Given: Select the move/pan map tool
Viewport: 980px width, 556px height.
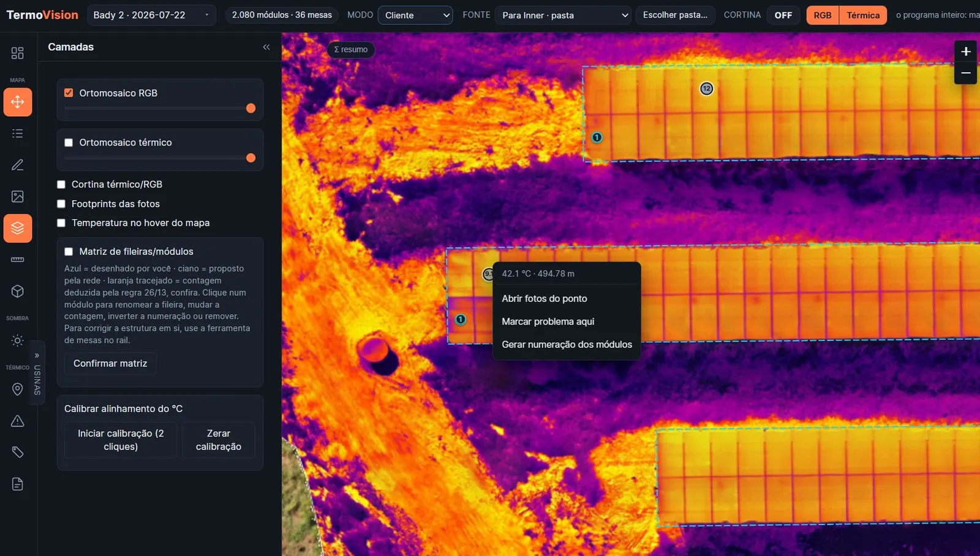Looking at the screenshot, I should point(17,102).
